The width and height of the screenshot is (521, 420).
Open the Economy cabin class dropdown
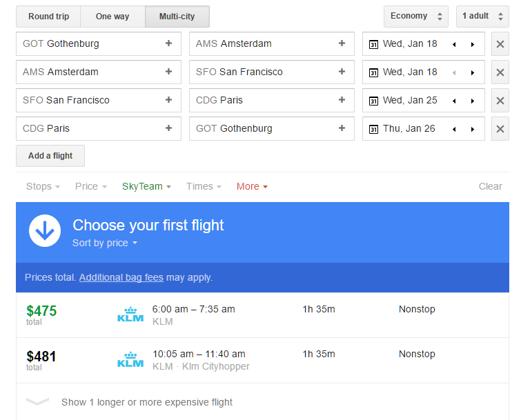tap(416, 17)
